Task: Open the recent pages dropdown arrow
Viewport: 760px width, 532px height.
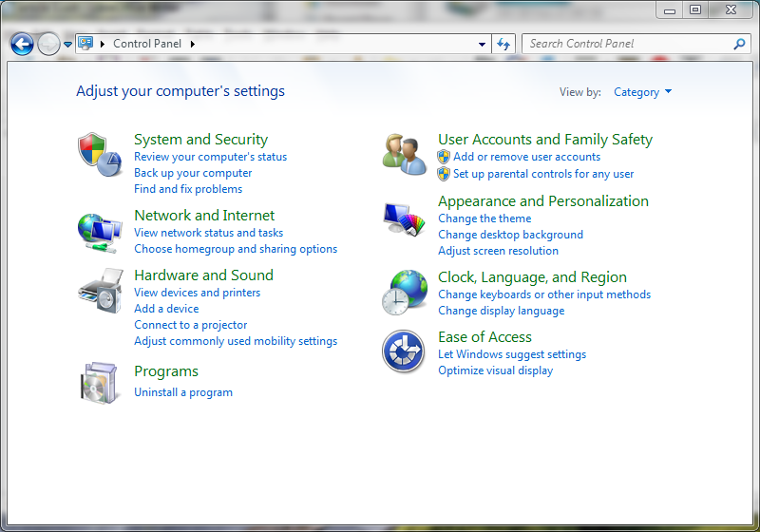Action: click(67, 44)
